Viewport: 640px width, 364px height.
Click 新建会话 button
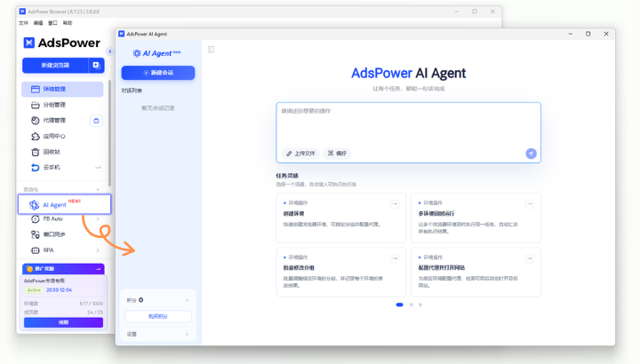(158, 73)
